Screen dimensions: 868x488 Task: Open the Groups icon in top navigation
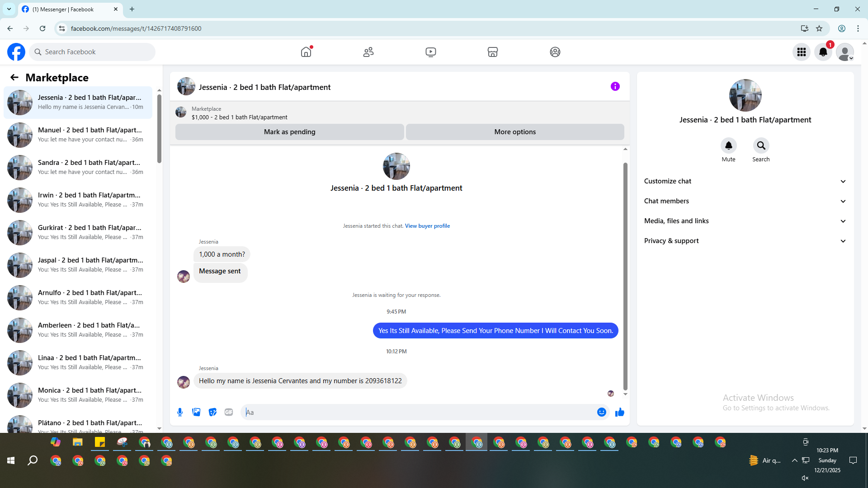[555, 52]
